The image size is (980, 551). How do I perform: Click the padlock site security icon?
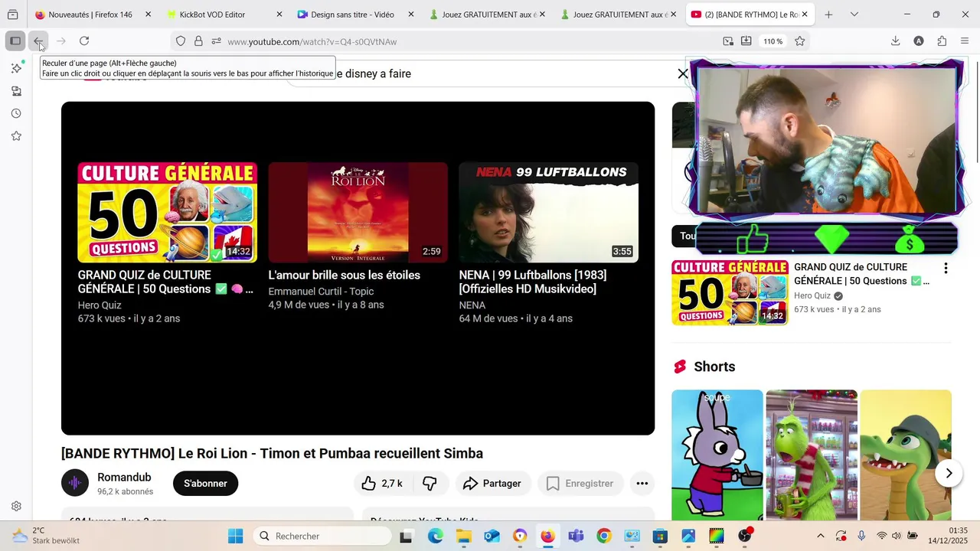click(198, 41)
